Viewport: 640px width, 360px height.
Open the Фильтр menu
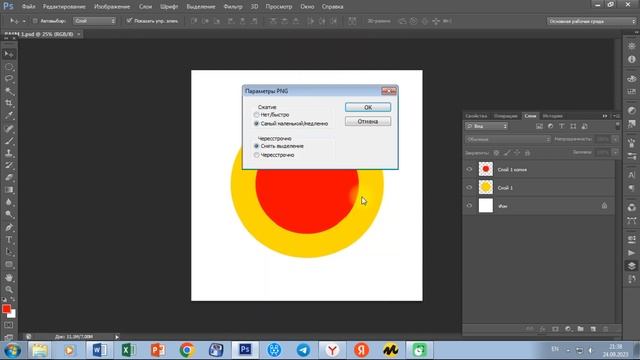pos(233,7)
